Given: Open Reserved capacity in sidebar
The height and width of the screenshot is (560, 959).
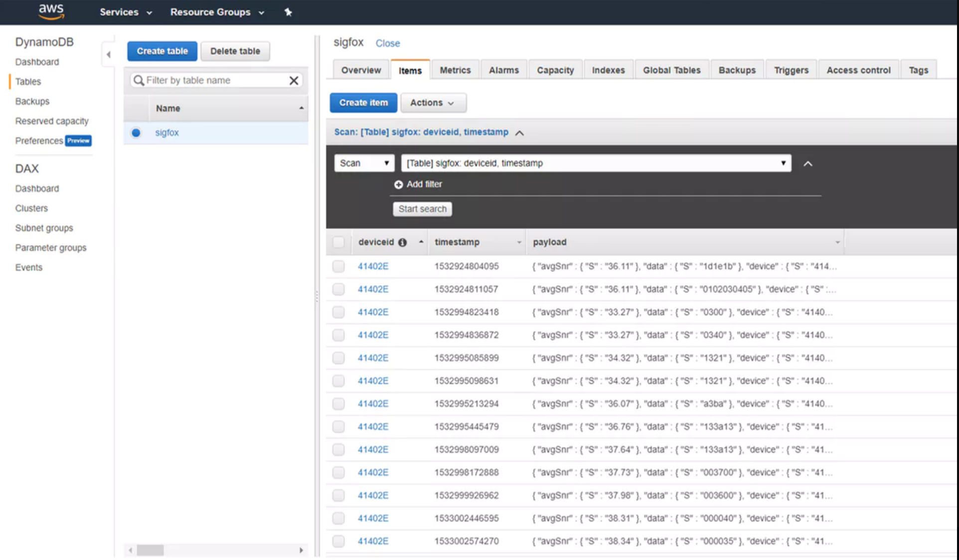Looking at the screenshot, I should [52, 121].
